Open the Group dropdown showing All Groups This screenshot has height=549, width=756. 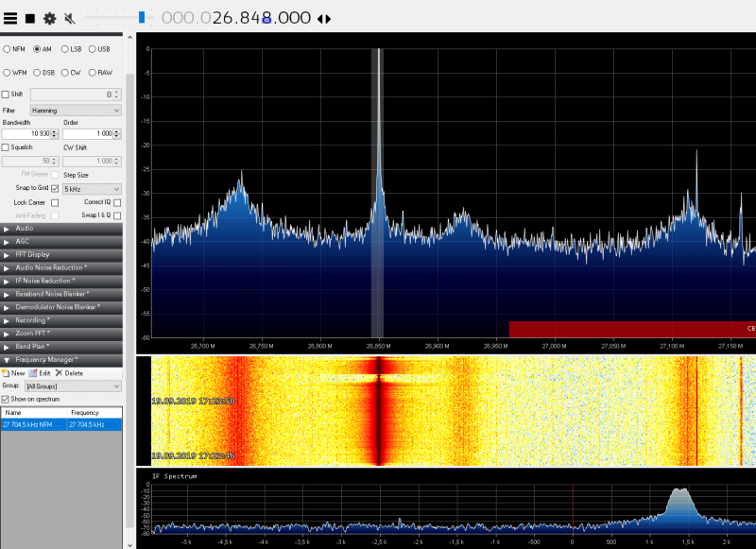[x=74, y=386]
